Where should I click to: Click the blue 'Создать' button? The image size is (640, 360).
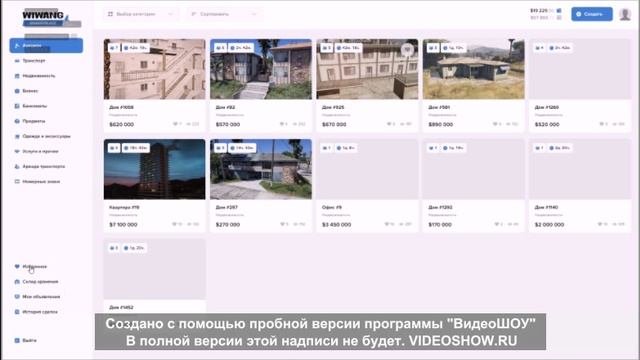click(591, 14)
